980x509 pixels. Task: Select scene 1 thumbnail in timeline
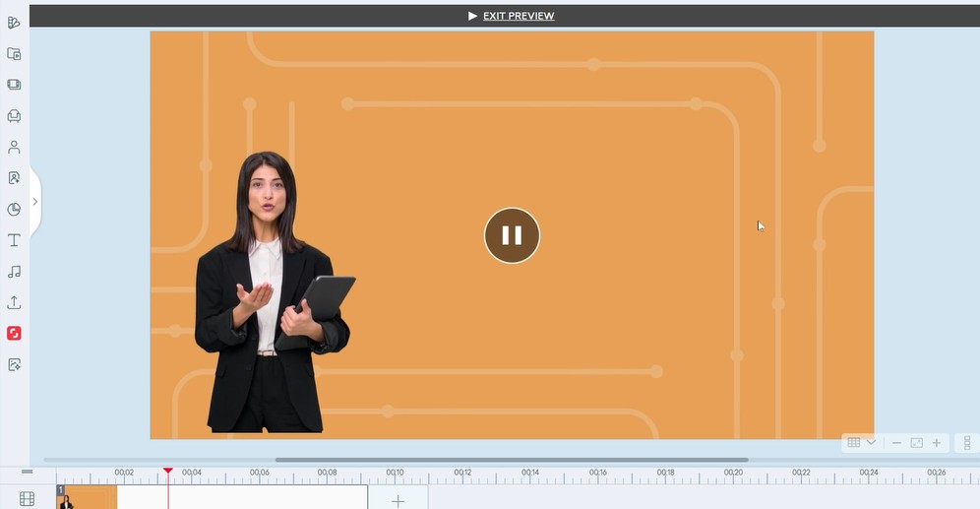pyautogui.click(x=87, y=497)
